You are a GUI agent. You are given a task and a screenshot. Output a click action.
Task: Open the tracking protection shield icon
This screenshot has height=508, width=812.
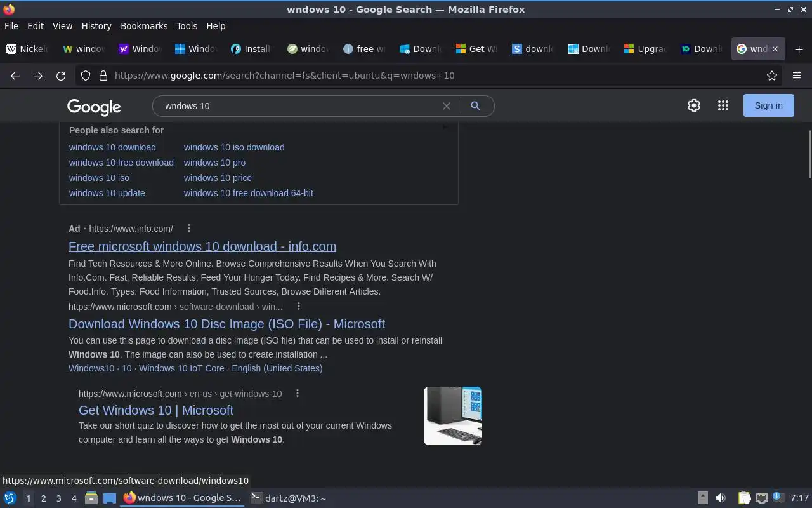86,76
